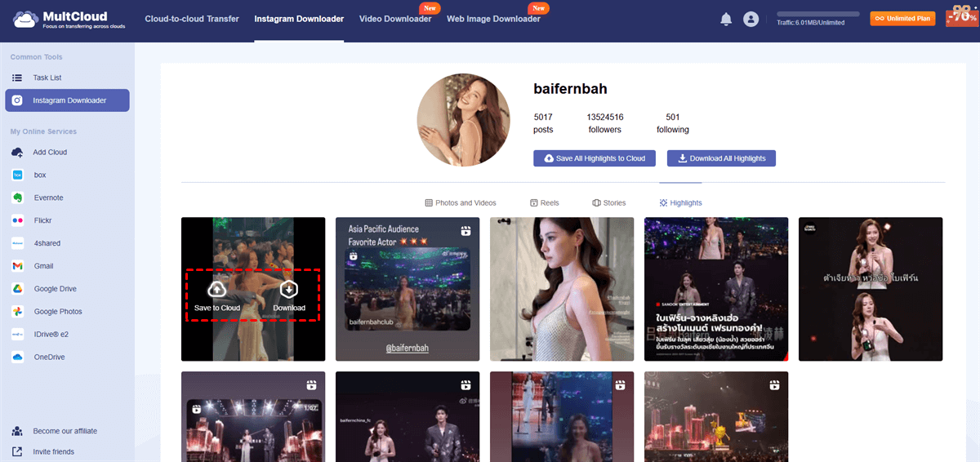Select the OneDrive service label
This screenshot has width=980, height=462.
(50, 358)
